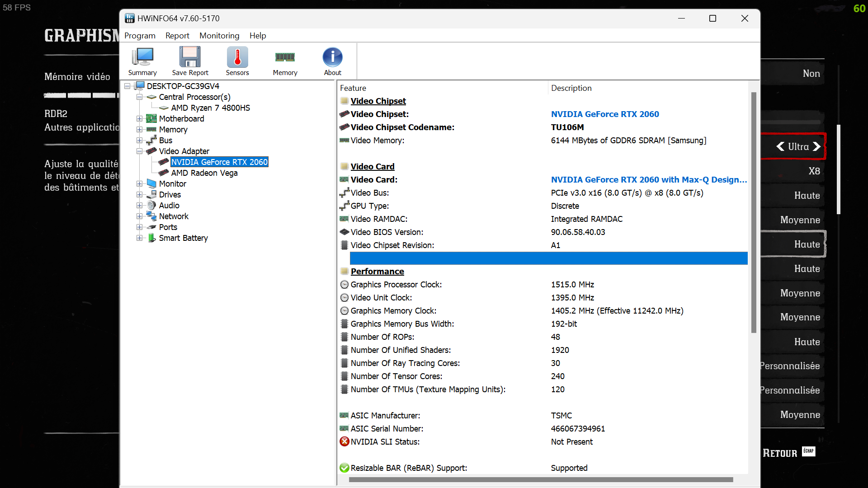This screenshot has height=488, width=868.
Task: Open the Program menu
Action: [x=140, y=35]
